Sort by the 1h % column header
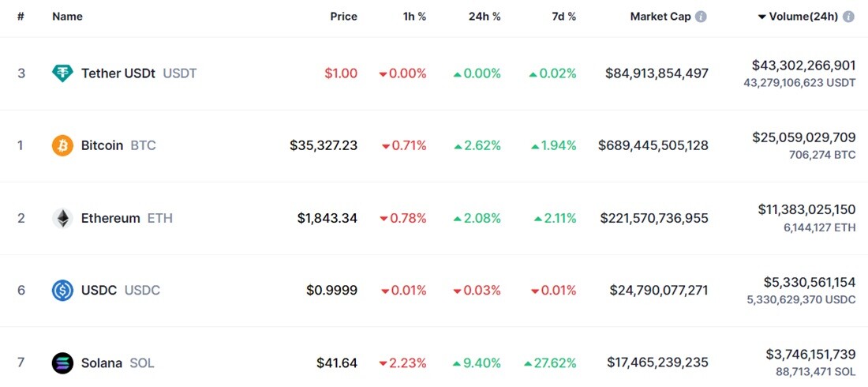The width and height of the screenshot is (868, 387). [x=414, y=17]
